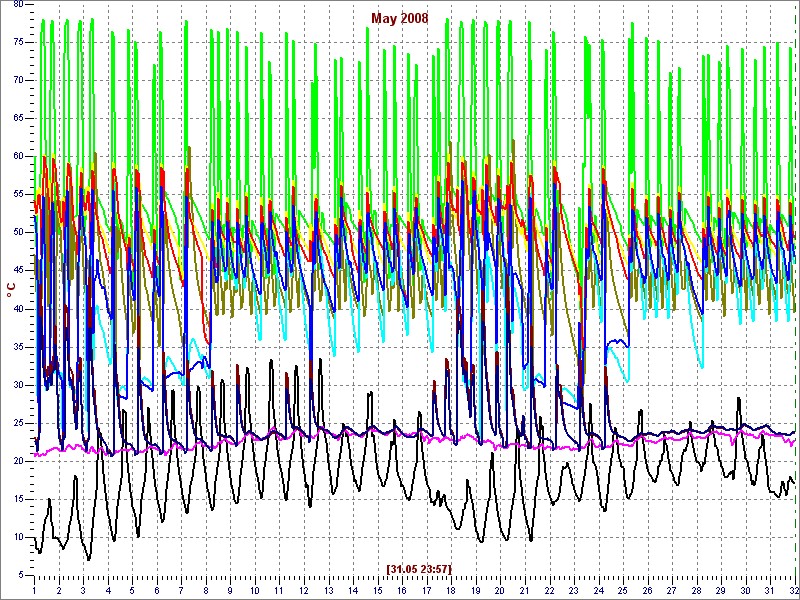The width and height of the screenshot is (800, 600).
Task: Pick day 4 on the date axis
Action: pyautogui.click(x=108, y=590)
